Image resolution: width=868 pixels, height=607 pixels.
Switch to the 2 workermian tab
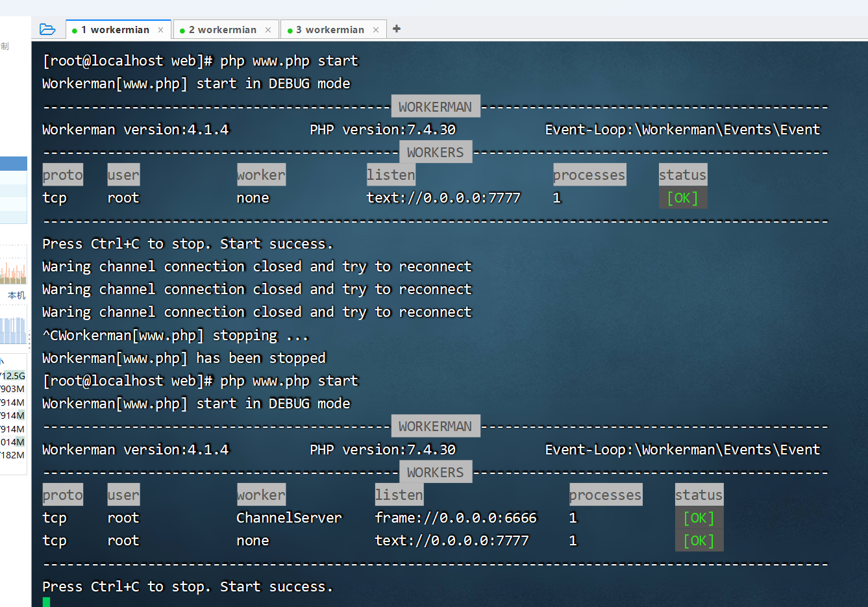point(227,30)
